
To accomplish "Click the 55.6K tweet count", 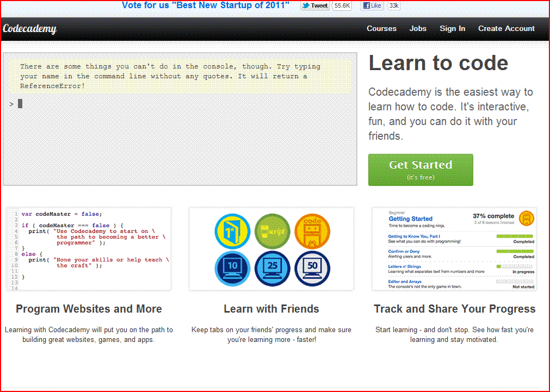I will [342, 5].
